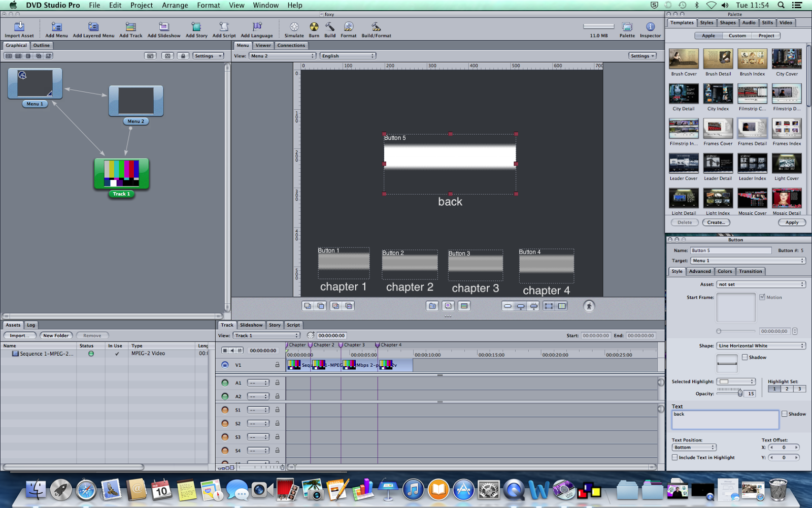812x508 pixels.
Task: Open the Arrange menu
Action: point(175,5)
